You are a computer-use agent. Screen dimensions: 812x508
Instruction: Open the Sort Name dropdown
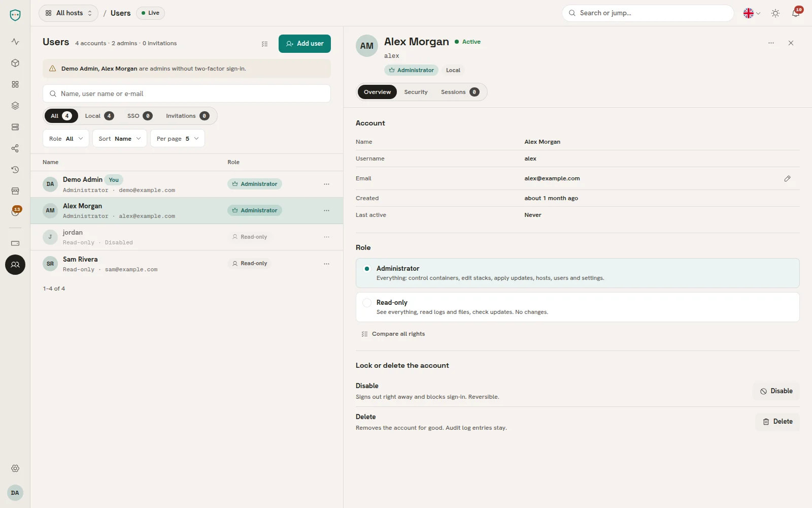point(120,139)
